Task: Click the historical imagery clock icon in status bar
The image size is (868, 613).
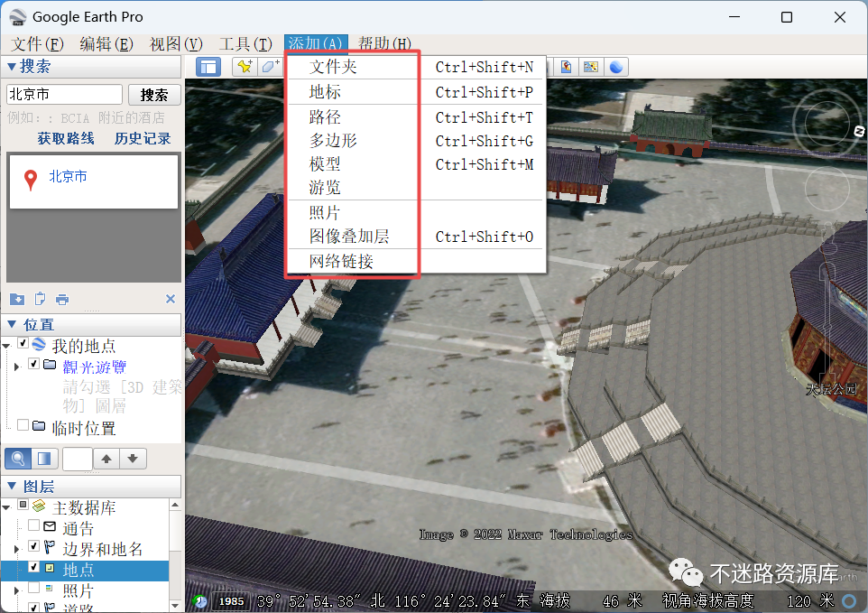Action: (199, 601)
